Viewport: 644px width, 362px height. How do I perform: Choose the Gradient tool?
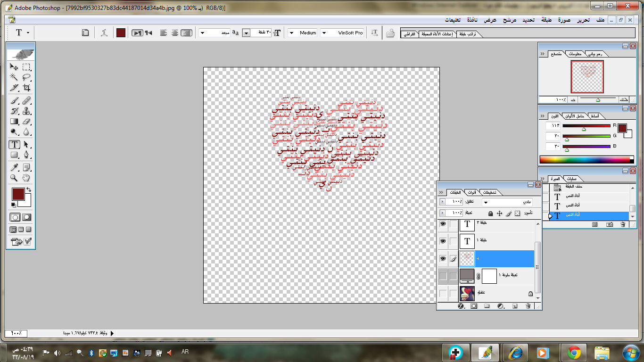click(15, 122)
